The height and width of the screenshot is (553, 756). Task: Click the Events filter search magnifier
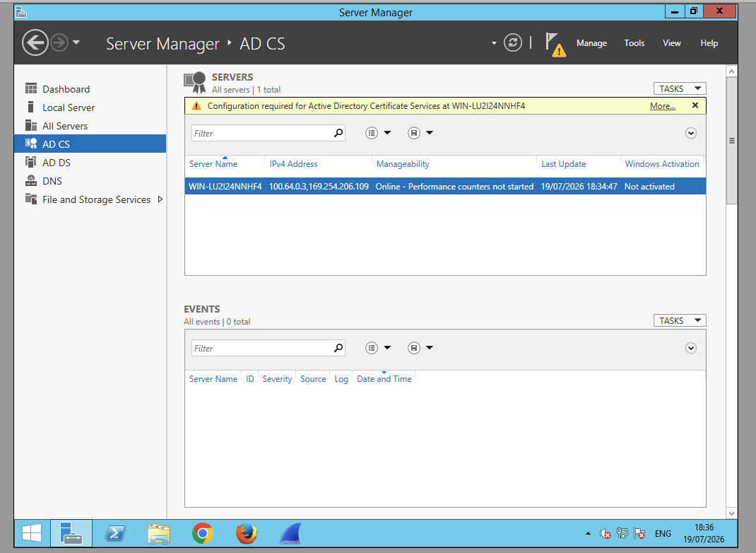tap(339, 348)
